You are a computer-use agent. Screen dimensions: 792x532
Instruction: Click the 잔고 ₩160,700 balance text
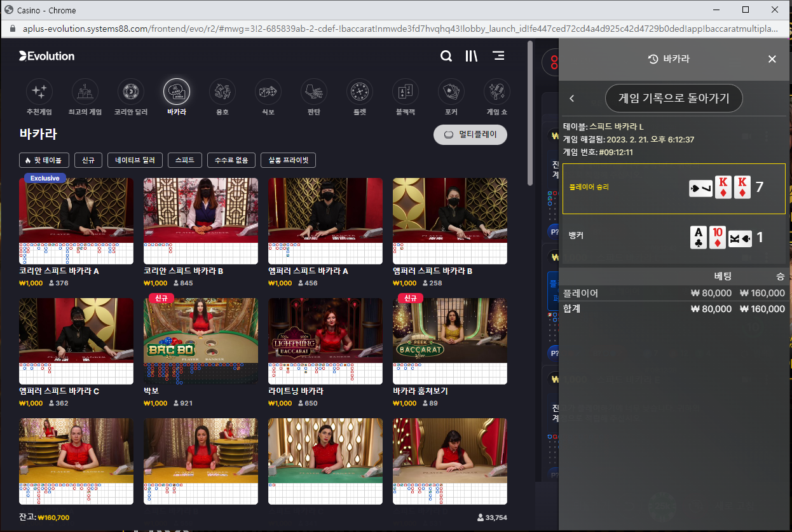pos(44,517)
